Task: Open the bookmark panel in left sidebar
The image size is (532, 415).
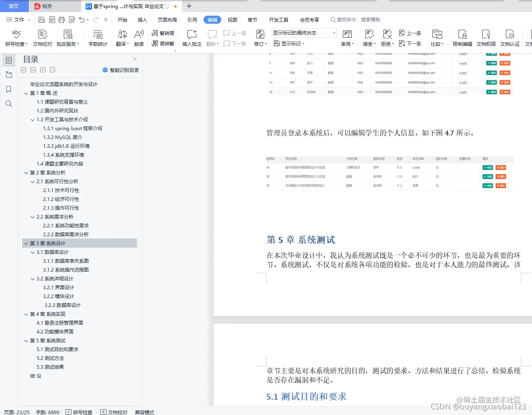Action: click(9, 89)
